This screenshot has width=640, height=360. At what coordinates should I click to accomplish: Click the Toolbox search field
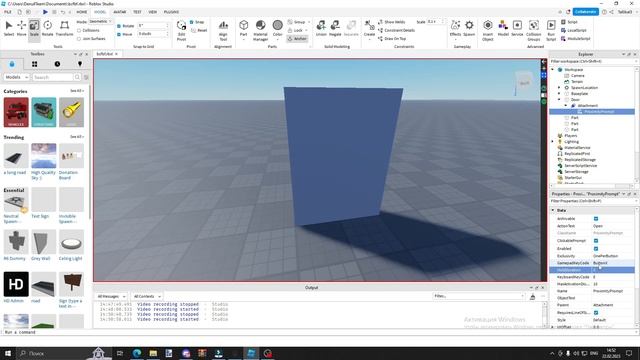coord(53,77)
